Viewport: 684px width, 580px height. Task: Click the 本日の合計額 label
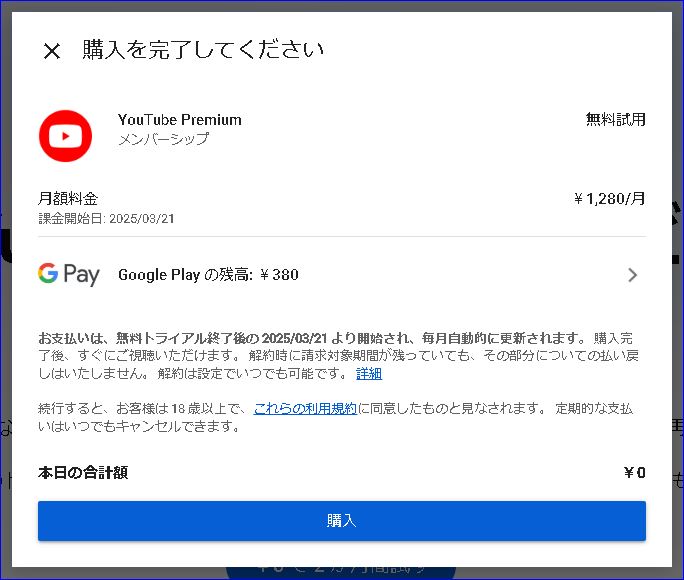click(83, 473)
